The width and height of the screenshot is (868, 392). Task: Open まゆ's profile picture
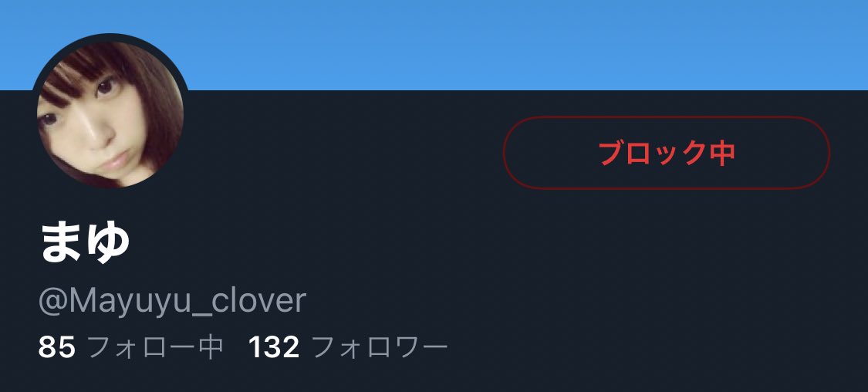point(110,115)
